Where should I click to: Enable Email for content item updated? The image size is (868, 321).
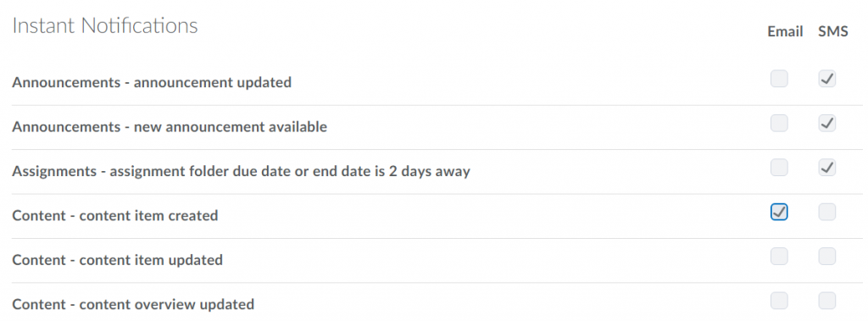coord(779,257)
